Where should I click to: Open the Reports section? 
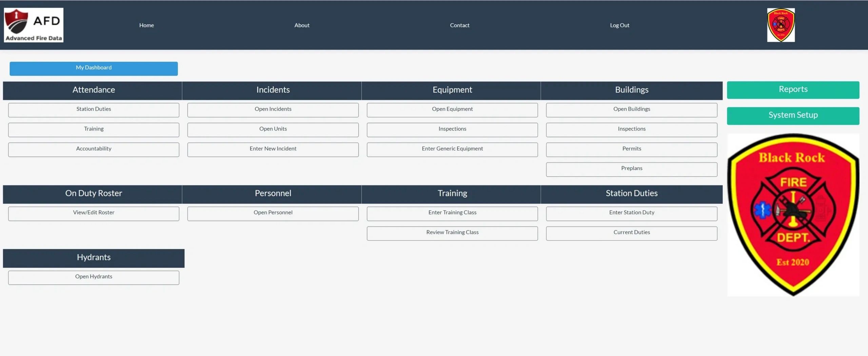(793, 90)
